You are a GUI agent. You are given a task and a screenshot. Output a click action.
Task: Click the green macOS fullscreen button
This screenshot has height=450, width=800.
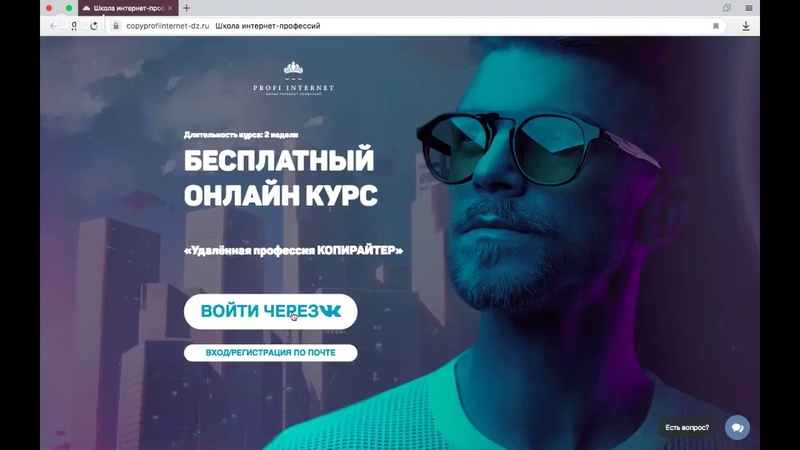[69, 8]
